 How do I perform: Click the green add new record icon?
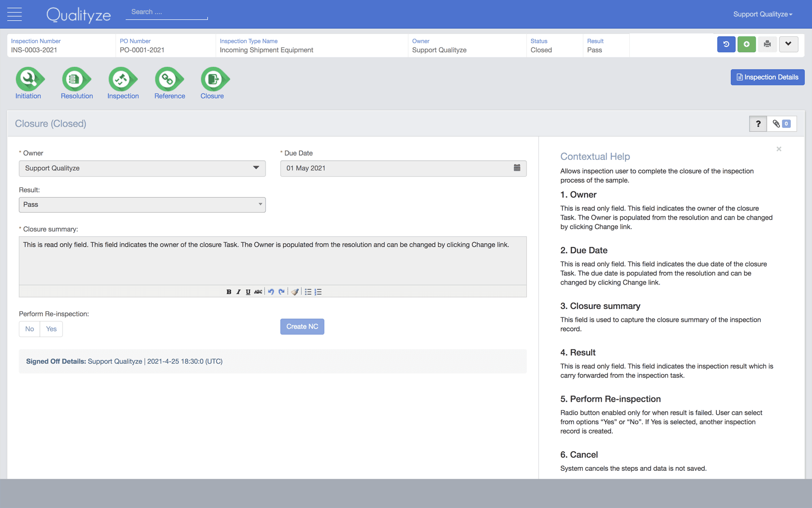point(747,44)
